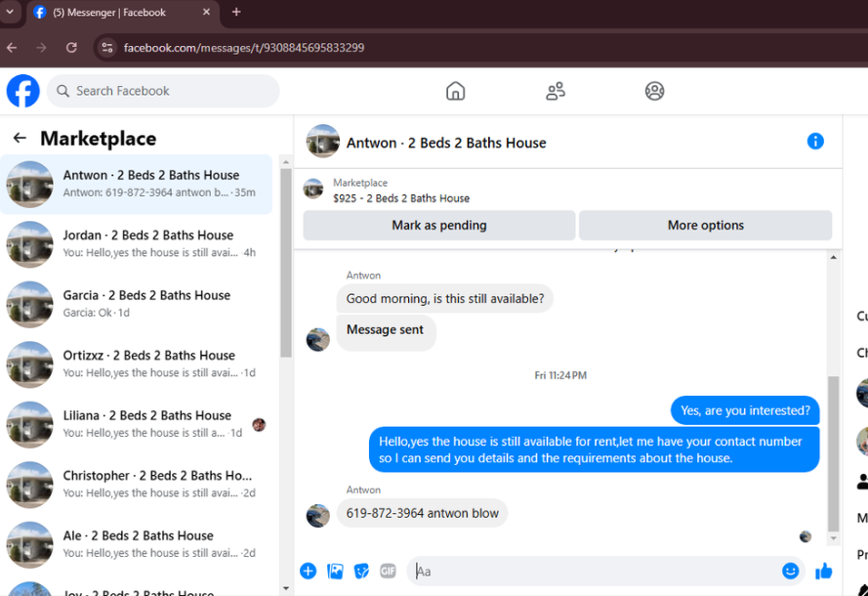Open the $925 - 2 Beds 2 Baths House listing

[x=401, y=198]
